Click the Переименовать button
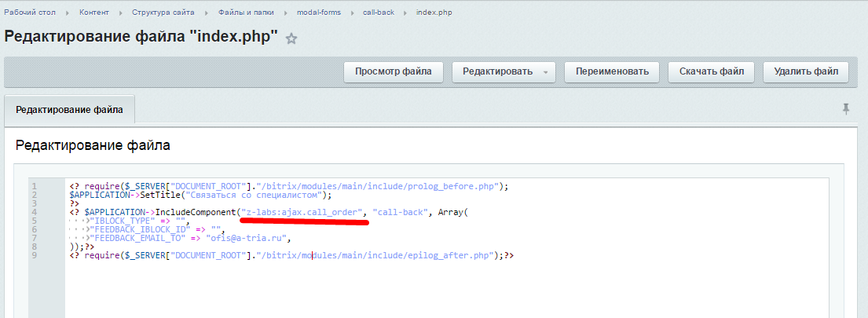 click(x=612, y=72)
